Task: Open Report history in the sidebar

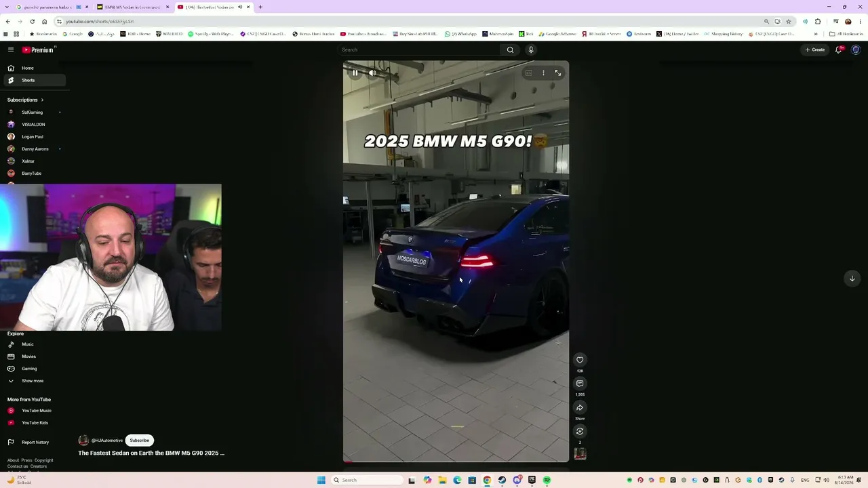Action: click(34, 443)
